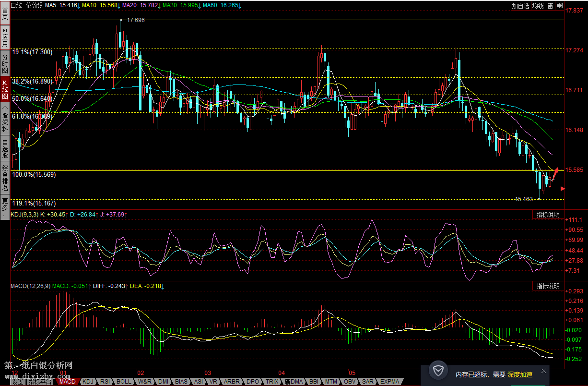Expand the 应用 sidebar panel
588x386 pixels.
coord(5,37)
